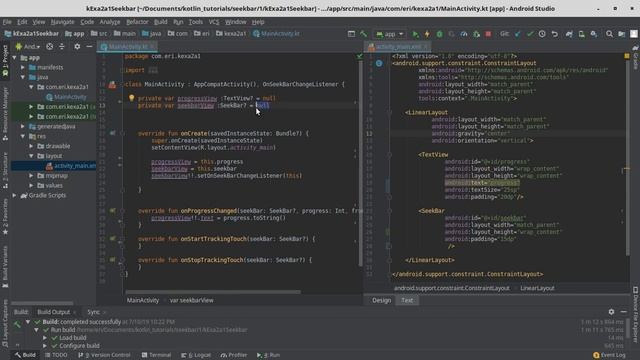Expand the drawable folder
The width and height of the screenshot is (640, 360).
click(31, 146)
